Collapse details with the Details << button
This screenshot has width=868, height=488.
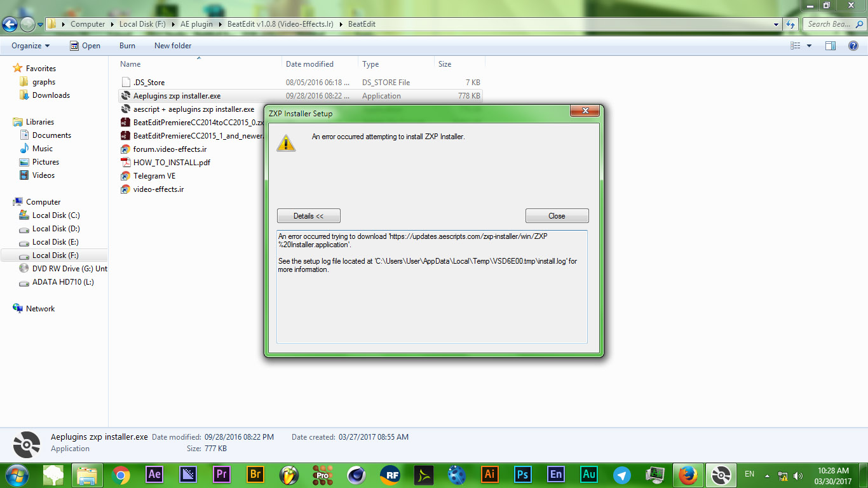309,216
